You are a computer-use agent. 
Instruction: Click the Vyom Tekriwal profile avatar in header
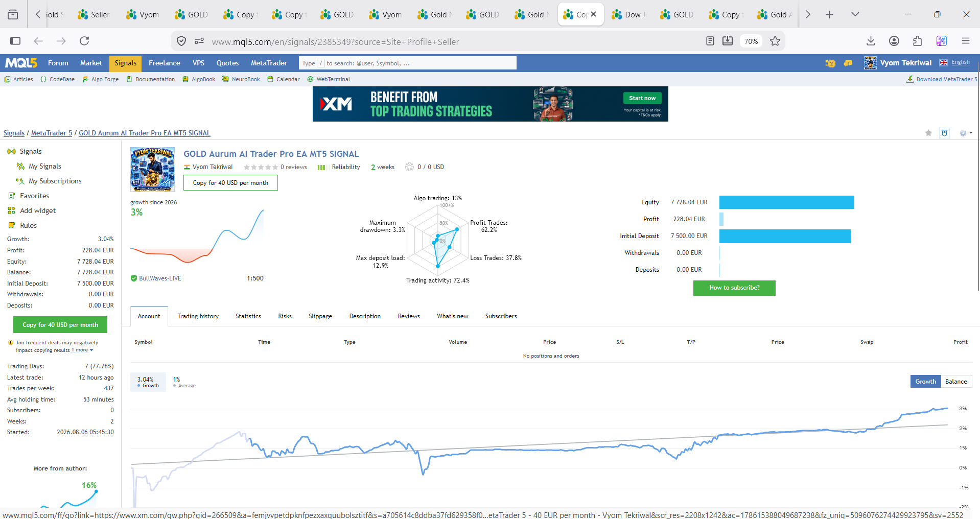(870, 63)
